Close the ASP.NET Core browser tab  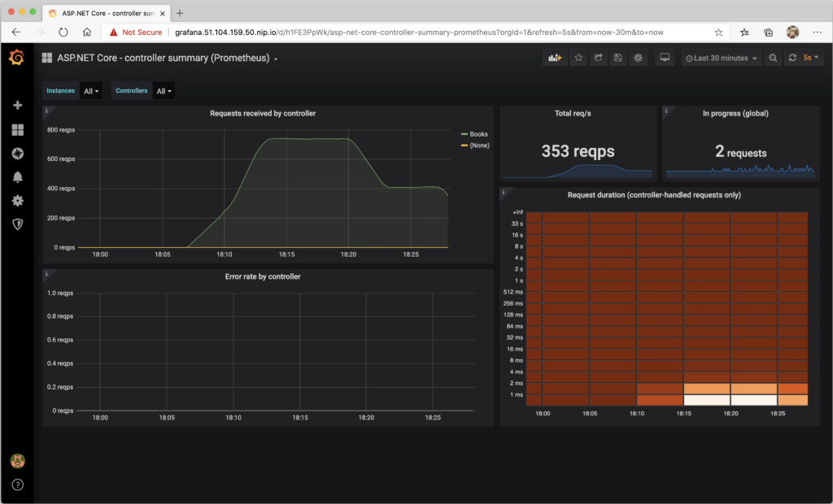[x=163, y=13]
